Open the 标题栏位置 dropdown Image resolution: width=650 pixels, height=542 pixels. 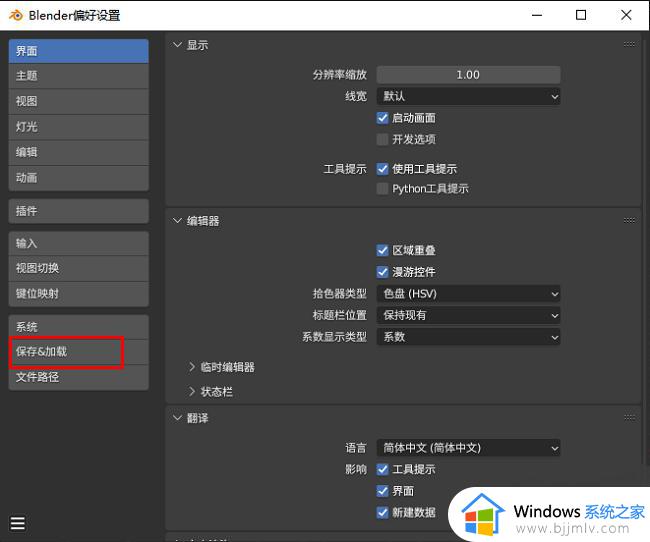[x=468, y=315]
